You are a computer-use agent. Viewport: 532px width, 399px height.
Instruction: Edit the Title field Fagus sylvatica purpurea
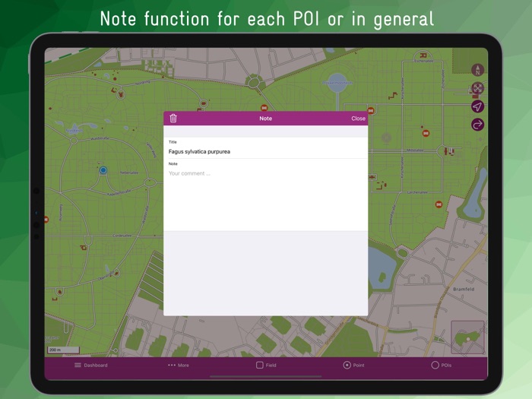click(265, 151)
